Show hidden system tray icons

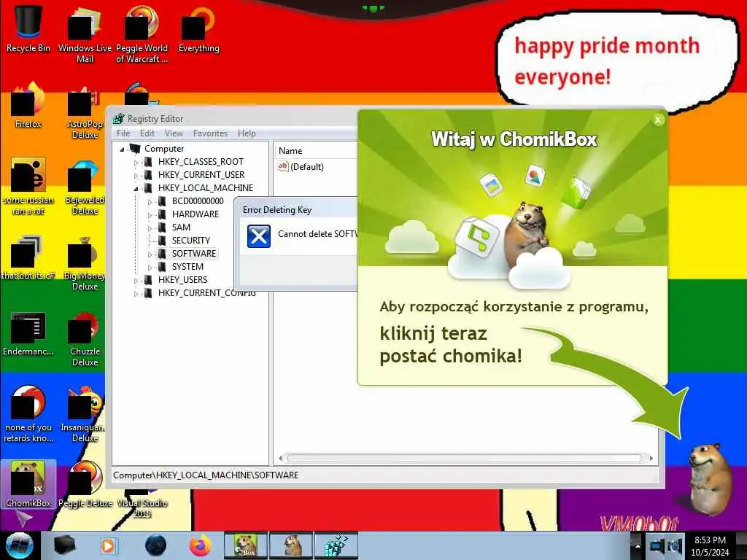pos(637,546)
